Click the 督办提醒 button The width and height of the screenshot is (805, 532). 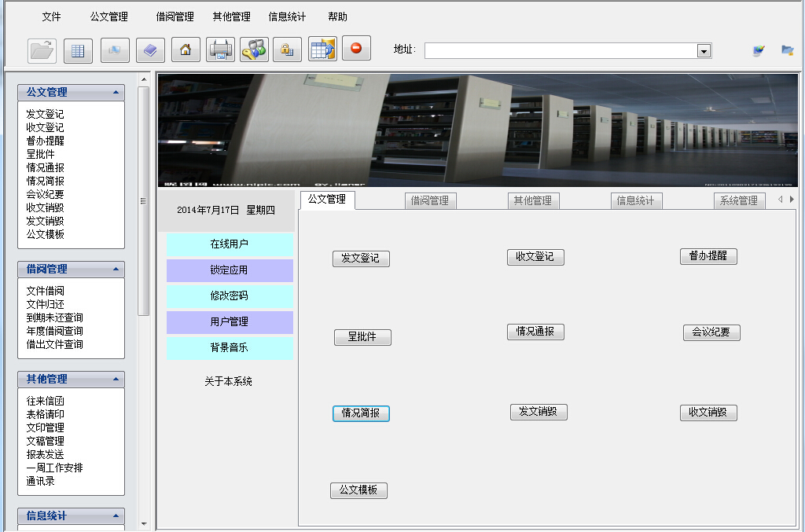tap(708, 256)
